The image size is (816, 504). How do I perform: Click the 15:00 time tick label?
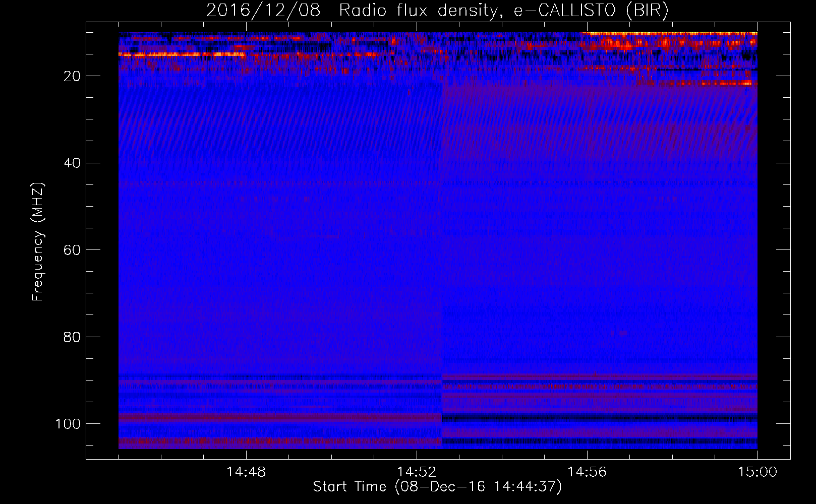tap(757, 472)
